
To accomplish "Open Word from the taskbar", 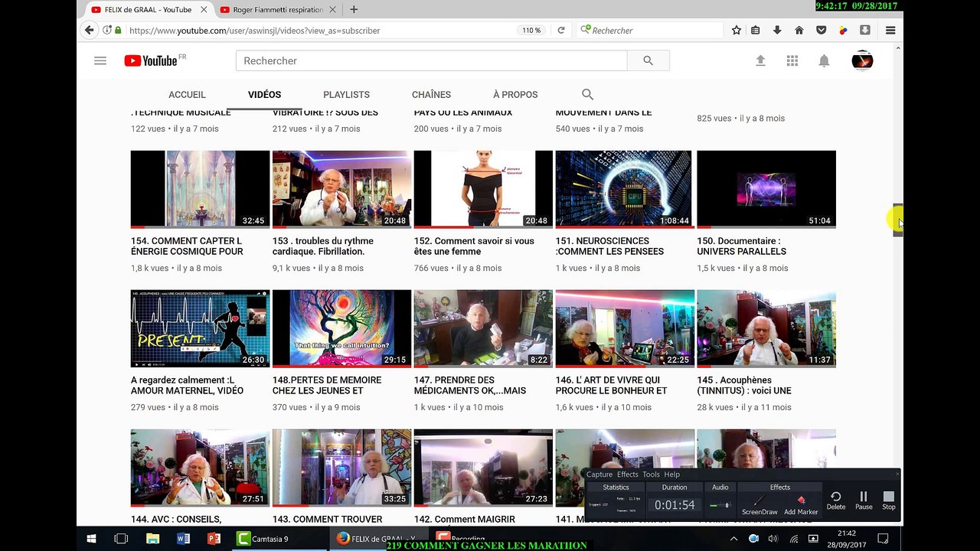I will tap(183, 539).
